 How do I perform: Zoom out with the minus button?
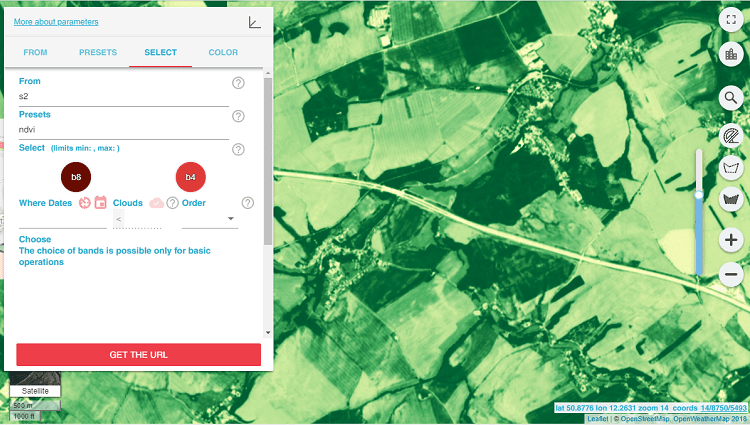[x=731, y=274]
